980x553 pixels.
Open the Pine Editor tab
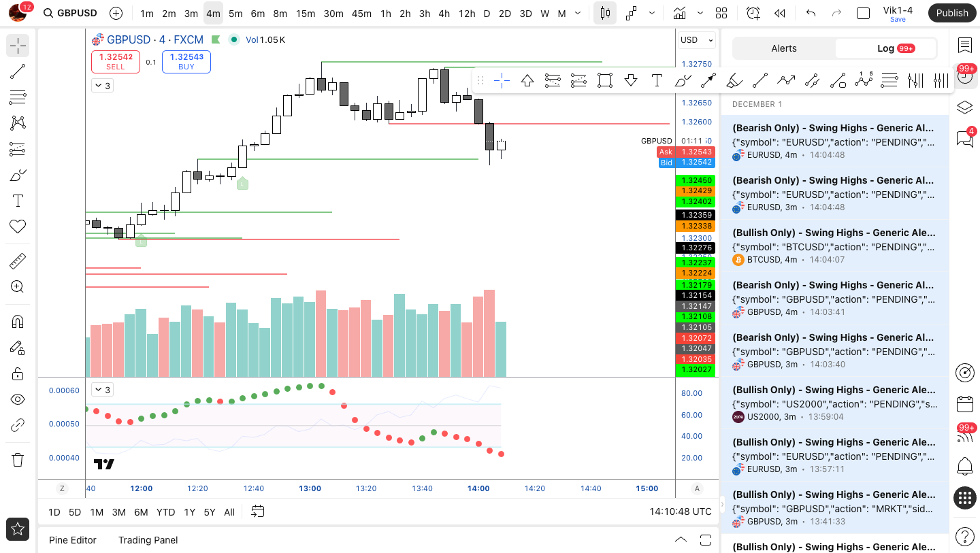click(x=73, y=540)
